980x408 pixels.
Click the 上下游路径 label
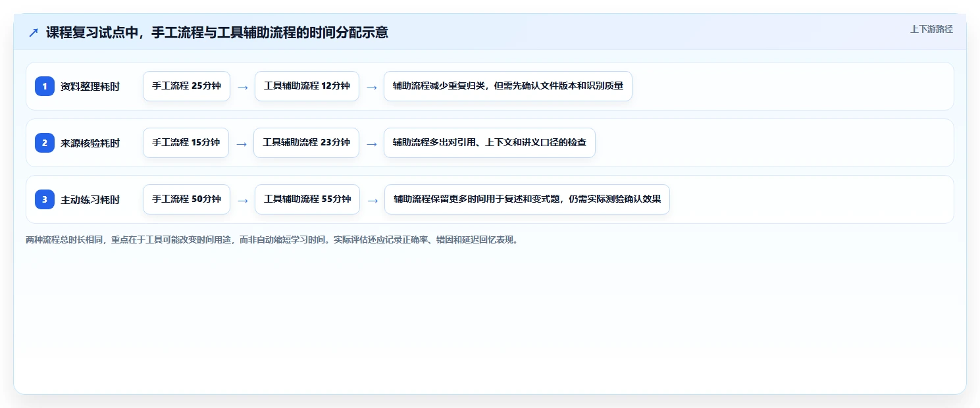(931, 29)
